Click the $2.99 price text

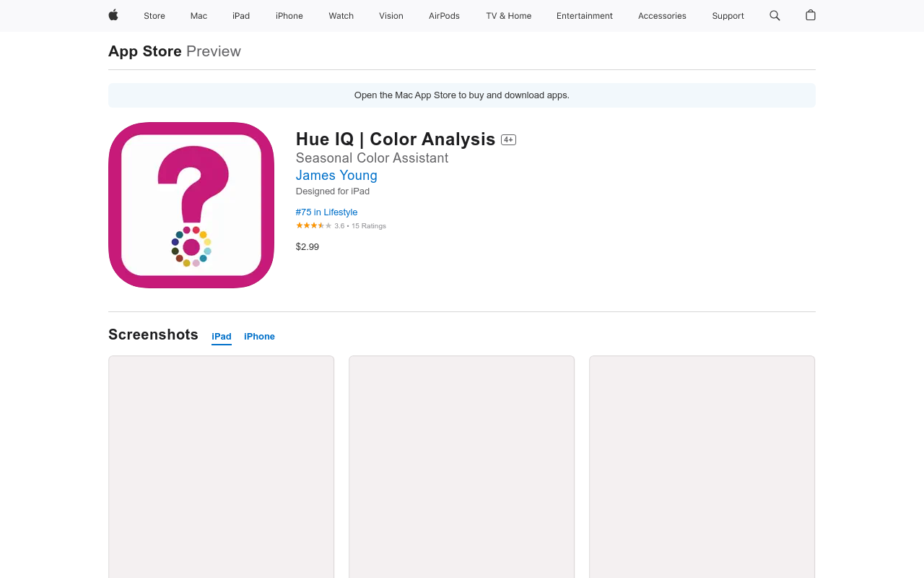(x=308, y=247)
